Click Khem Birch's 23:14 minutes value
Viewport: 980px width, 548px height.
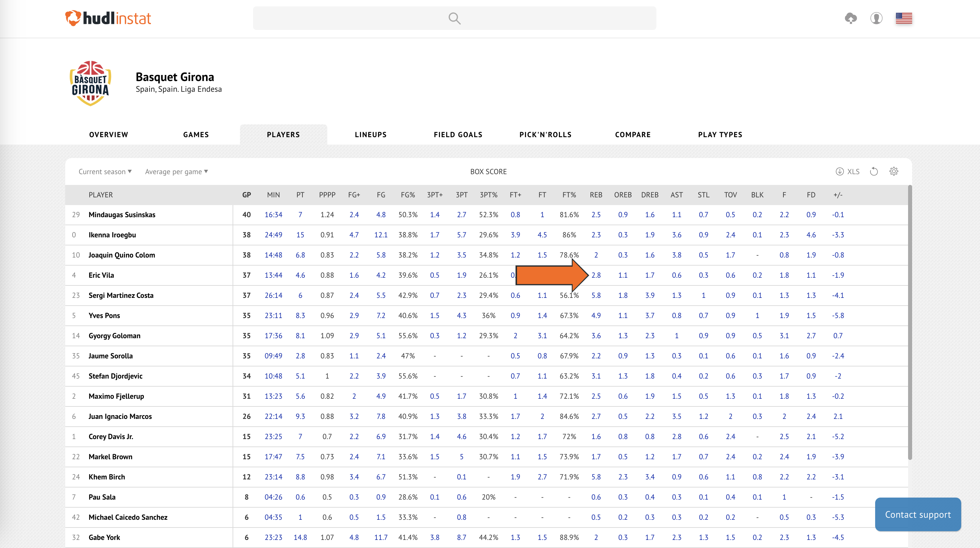273,477
